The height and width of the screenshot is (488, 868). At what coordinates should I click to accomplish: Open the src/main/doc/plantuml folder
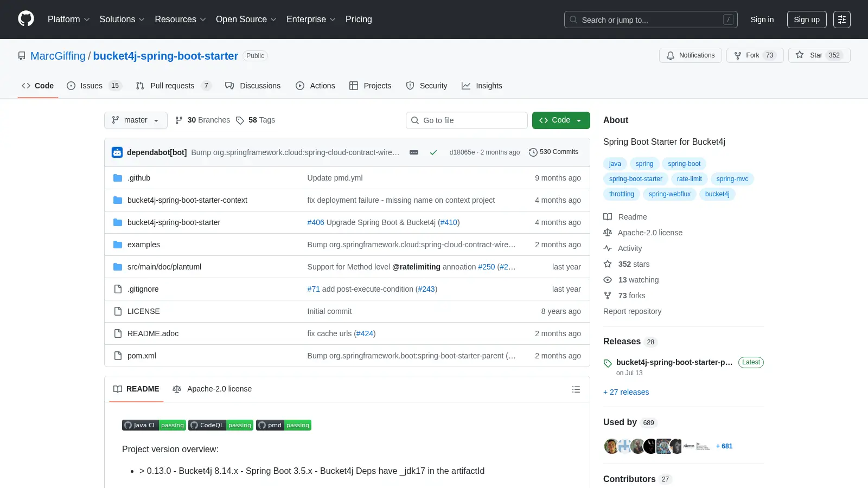(x=164, y=267)
